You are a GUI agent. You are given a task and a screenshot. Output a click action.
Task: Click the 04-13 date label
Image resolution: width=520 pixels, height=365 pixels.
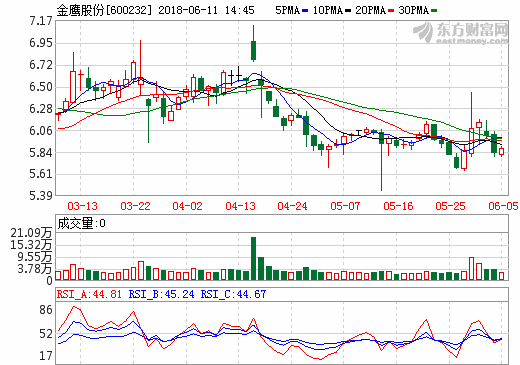pos(240,206)
